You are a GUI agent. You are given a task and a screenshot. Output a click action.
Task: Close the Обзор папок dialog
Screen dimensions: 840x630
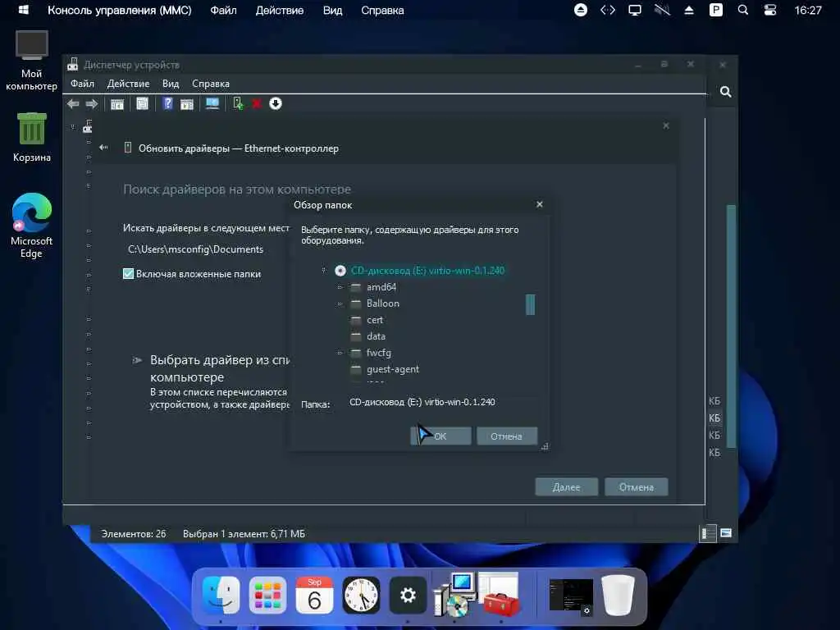click(540, 204)
